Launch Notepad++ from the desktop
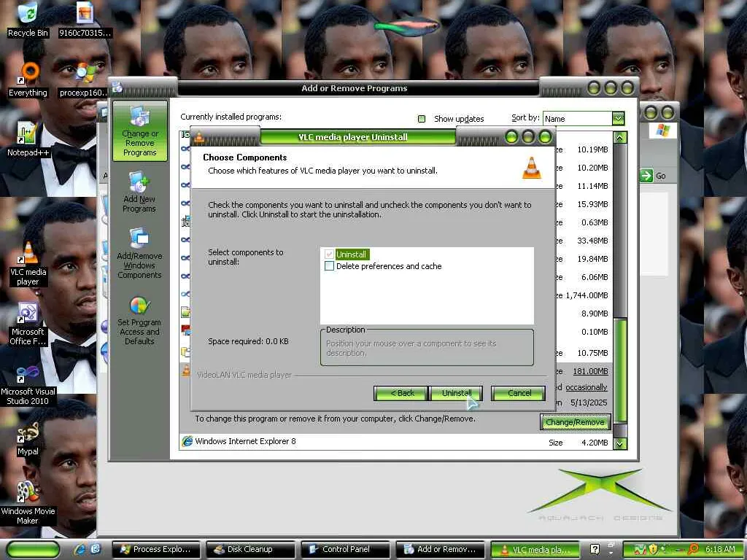The image size is (747, 560). coord(28,139)
